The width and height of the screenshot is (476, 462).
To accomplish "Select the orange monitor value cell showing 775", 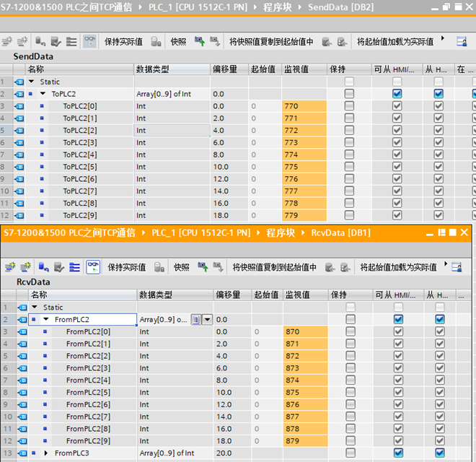I will [304, 167].
